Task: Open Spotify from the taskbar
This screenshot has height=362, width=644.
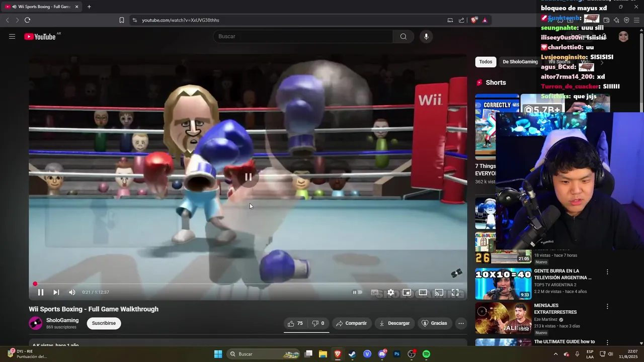Action: [x=426, y=354]
